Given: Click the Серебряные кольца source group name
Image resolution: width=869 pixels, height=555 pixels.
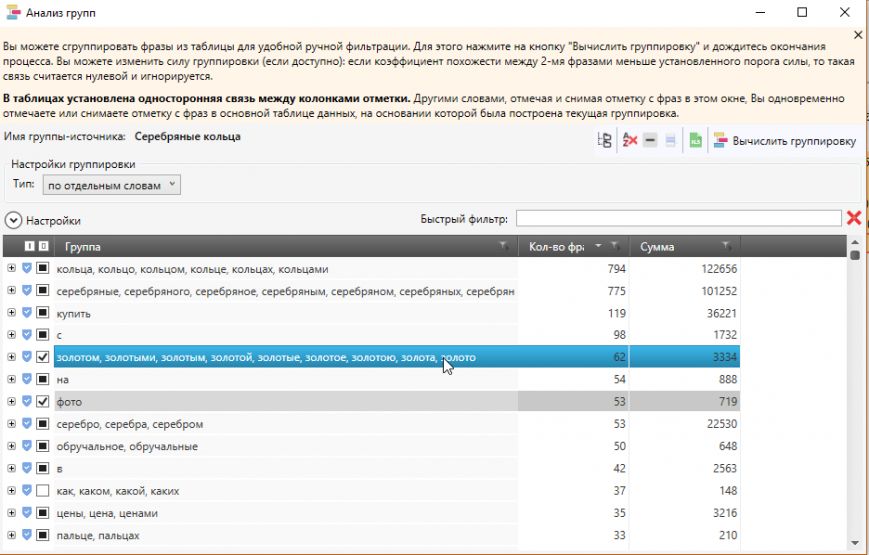Looking at the screenshot, I should 187,136.
